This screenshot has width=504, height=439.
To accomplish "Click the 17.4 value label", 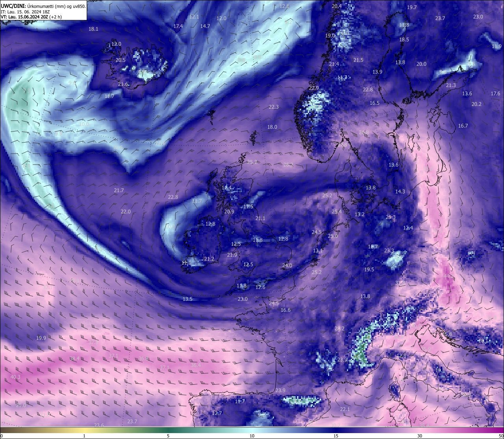I will [178, 26].
